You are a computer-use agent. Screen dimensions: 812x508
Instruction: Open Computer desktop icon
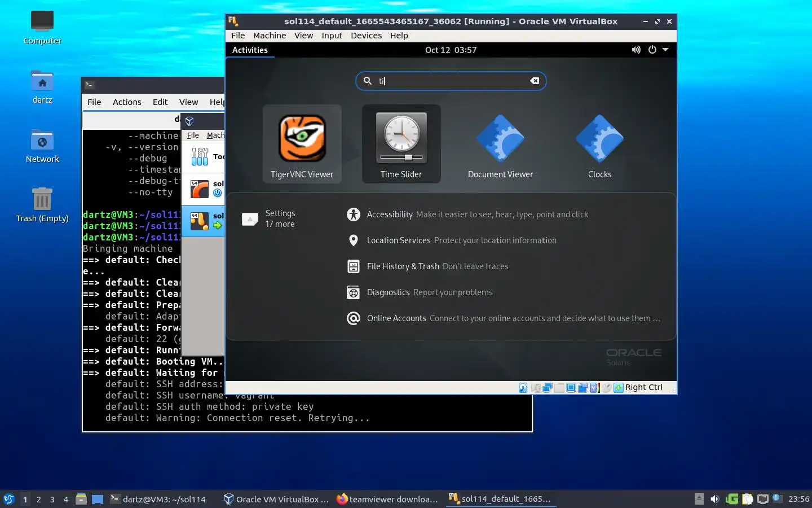pos(42,27)
